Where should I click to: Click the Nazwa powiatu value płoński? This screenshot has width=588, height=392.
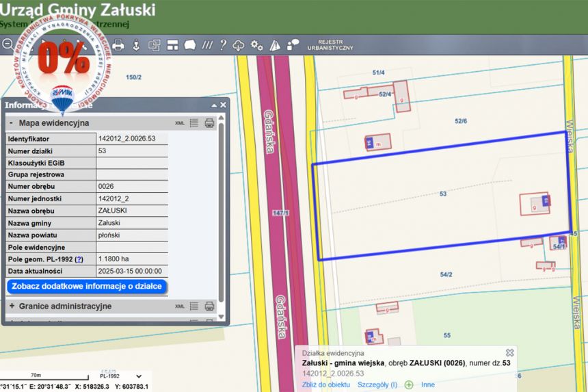pos(109,235)
